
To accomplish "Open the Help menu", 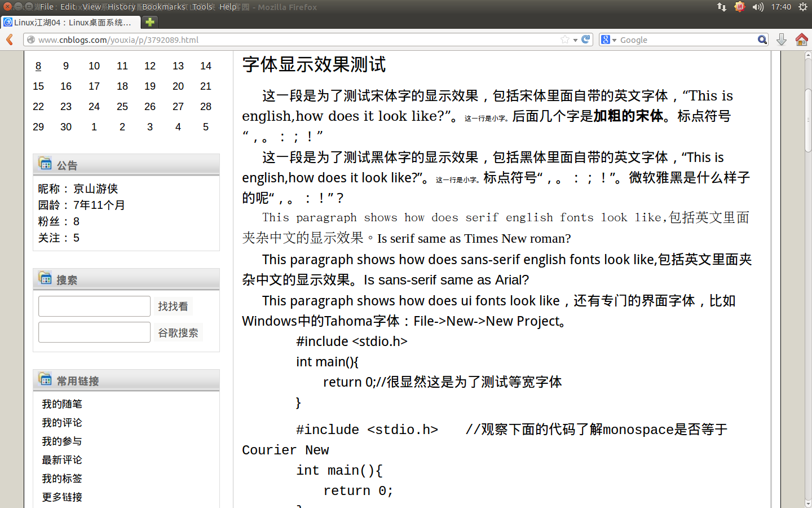I will [x=228, y=7].
